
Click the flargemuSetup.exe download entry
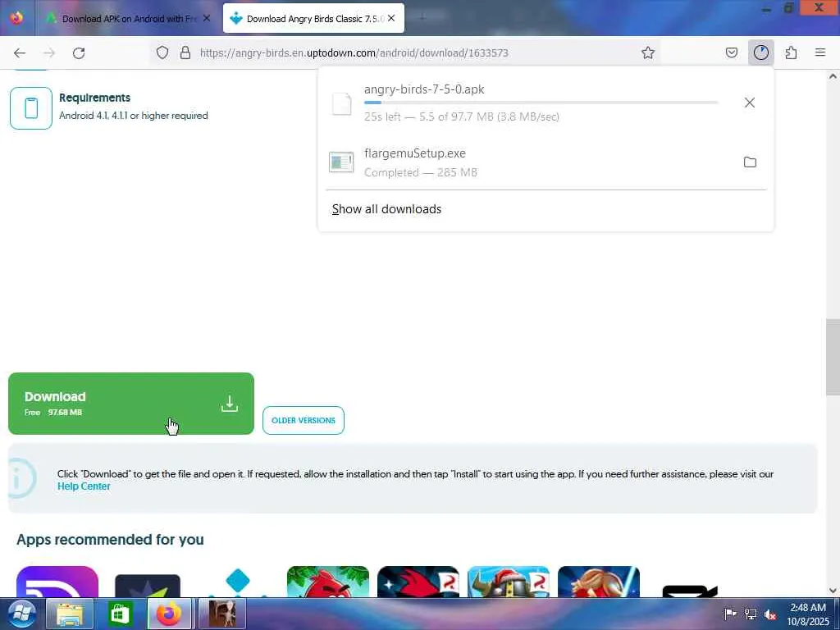tap(546, 162)
